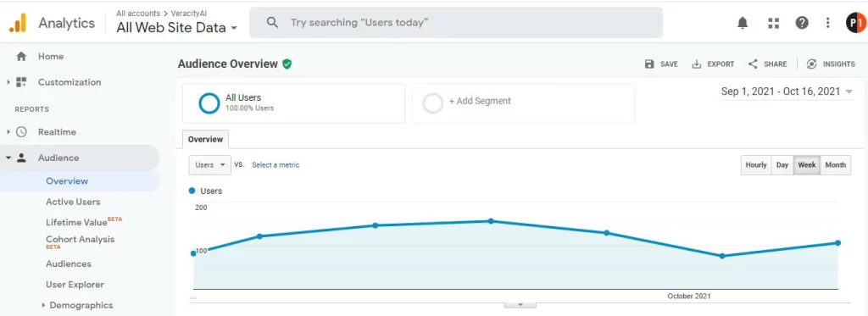
Task: Click the search bar field
Action: click(x=456, y=23)
